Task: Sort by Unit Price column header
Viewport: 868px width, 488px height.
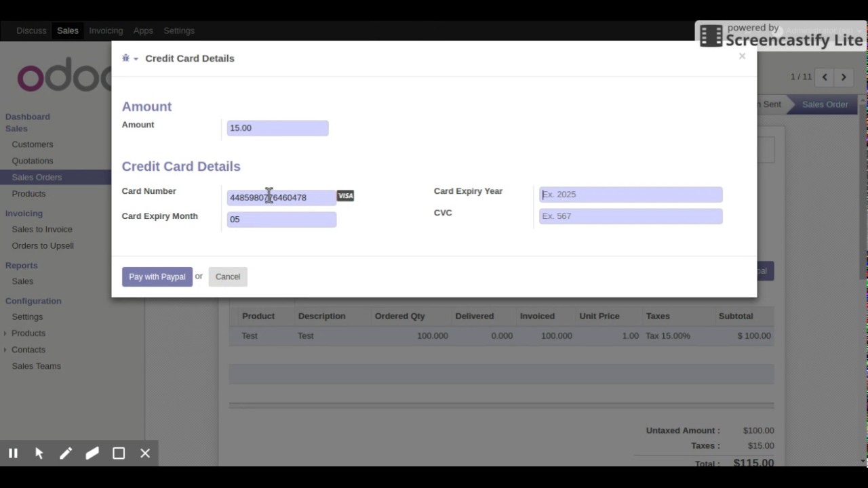Action: pos(599,316)
